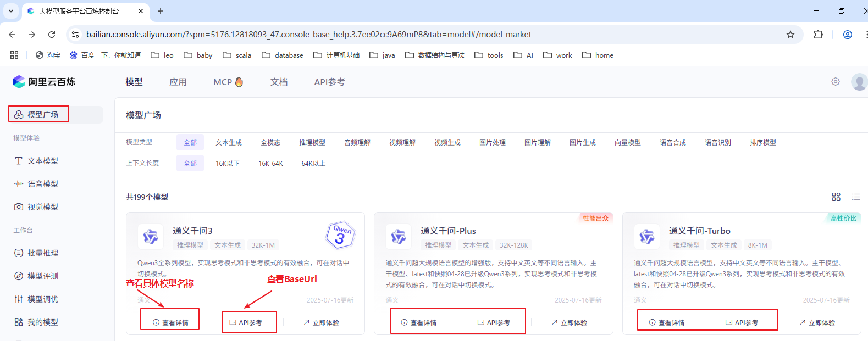Expand the leo bookmark folder
Image resolution: width=868 pixels, height=341 pixels.
(x=162, y=55)
